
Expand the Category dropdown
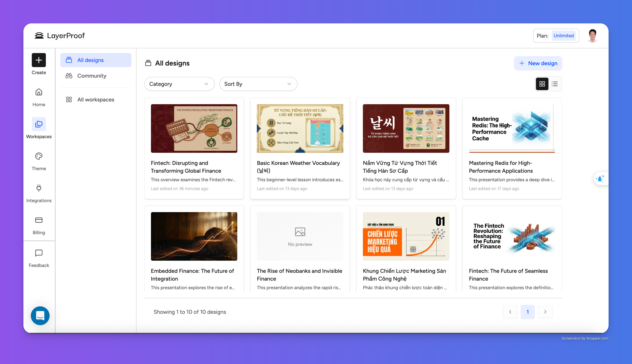179,84
